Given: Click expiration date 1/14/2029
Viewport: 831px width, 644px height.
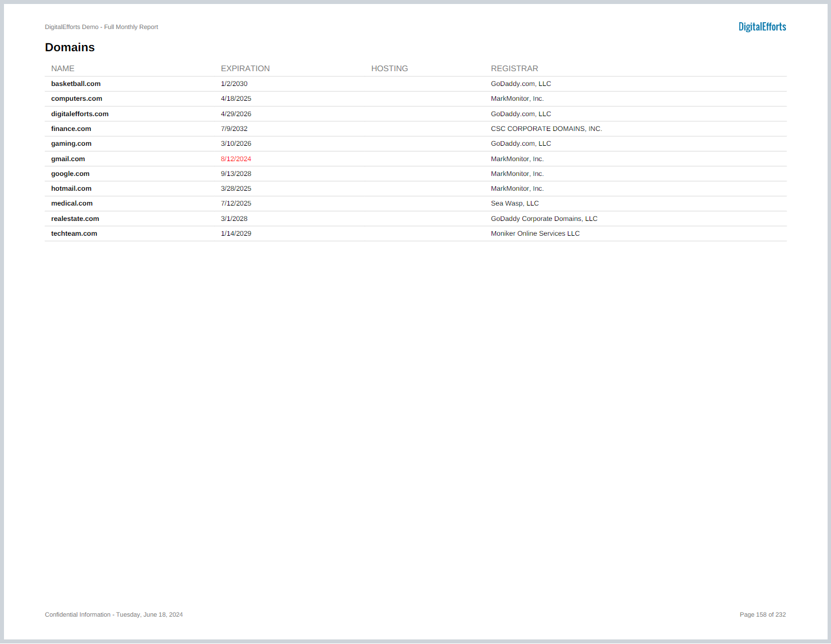Looking at the screenshot, I should [x=236, y=233].
